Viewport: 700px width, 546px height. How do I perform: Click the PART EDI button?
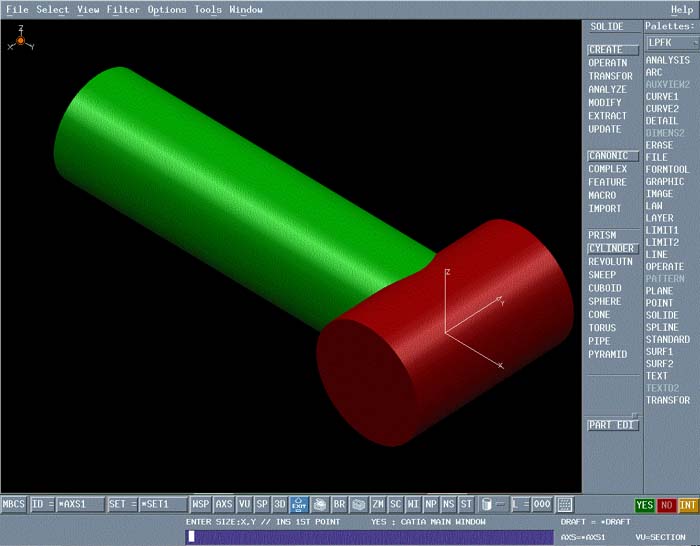612,425
